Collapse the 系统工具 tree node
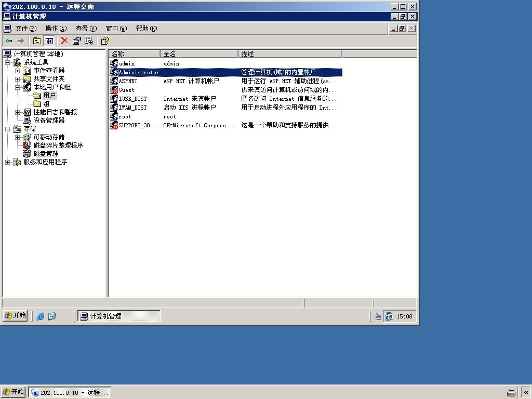The width and height of the screenshot is (532, 399). pyautogui.click(x=8, y=62)
